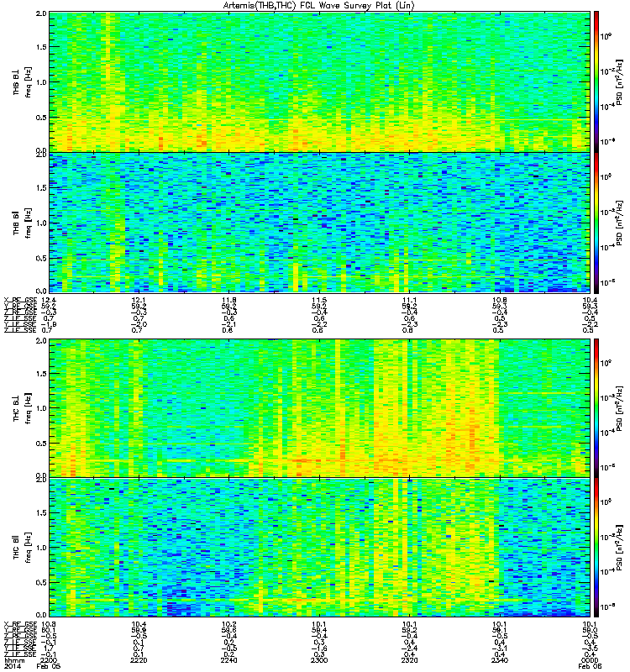
Task: Click the 2340 time tick label
Action: click(500, 660)
